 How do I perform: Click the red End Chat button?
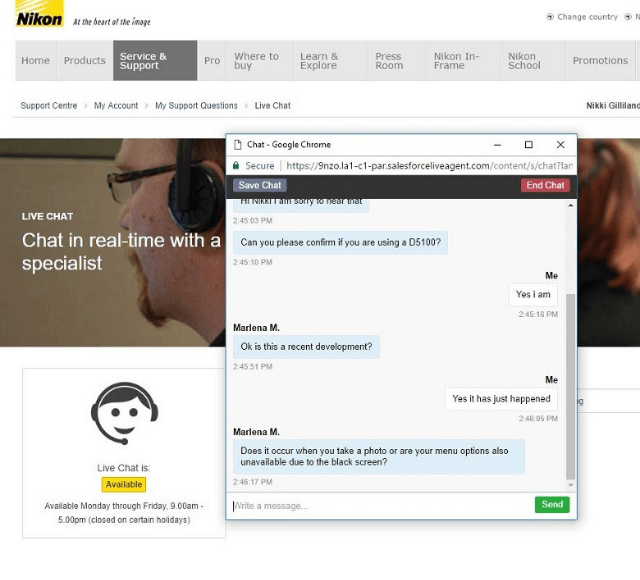(545, 185)
